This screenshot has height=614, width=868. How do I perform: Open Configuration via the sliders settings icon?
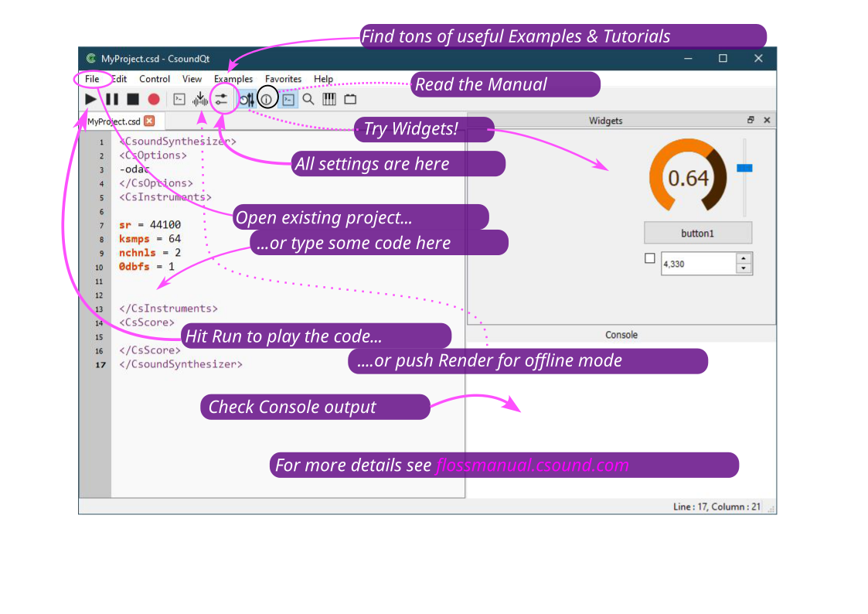(221, 99)
